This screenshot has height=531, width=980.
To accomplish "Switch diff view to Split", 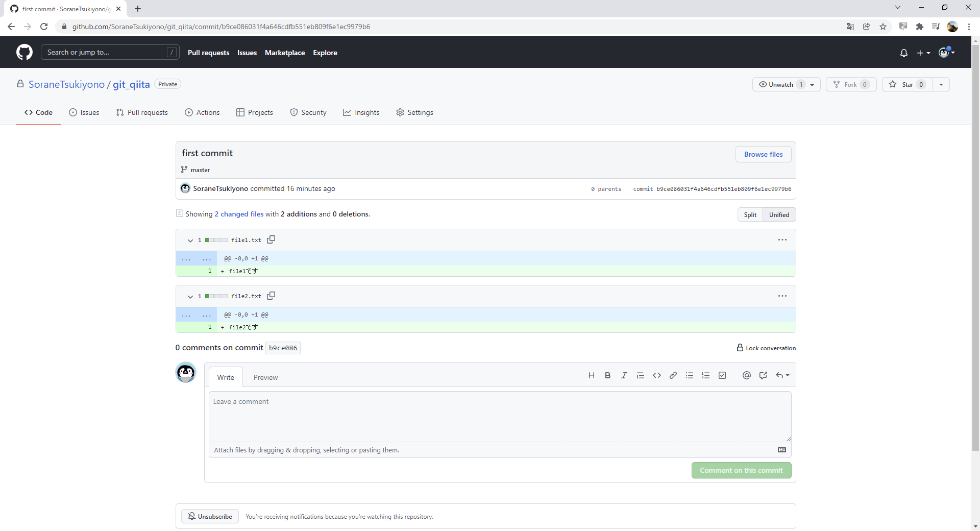I will pos(750,214).
